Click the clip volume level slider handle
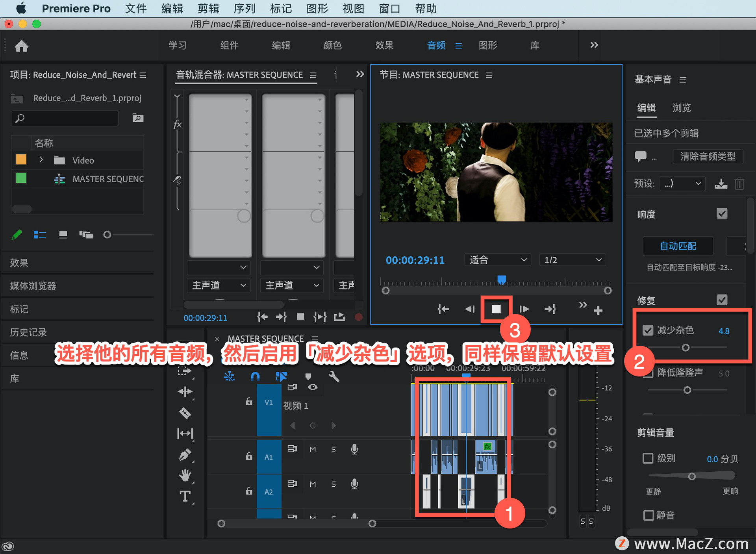This screenshot has width=756, height=554. pos(691,476)
